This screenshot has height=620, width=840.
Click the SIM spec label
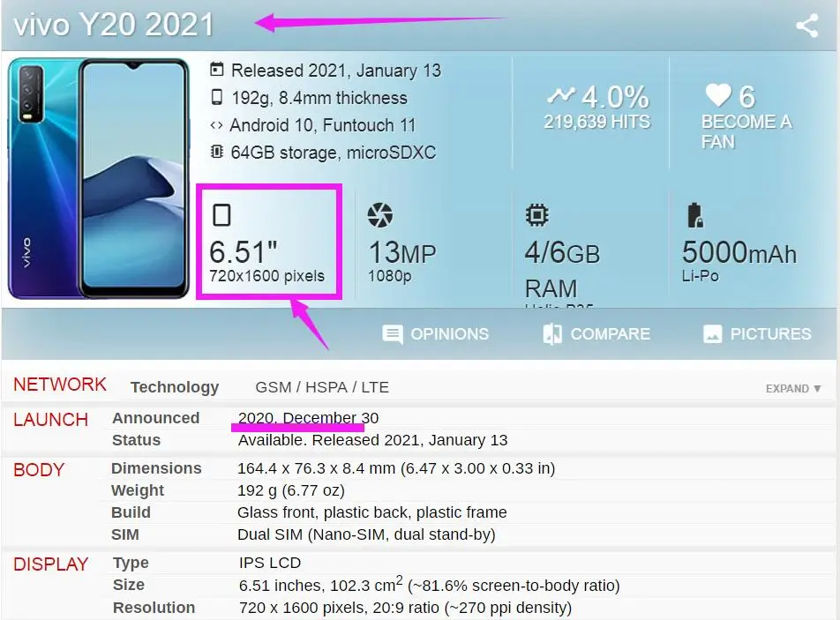124,534
